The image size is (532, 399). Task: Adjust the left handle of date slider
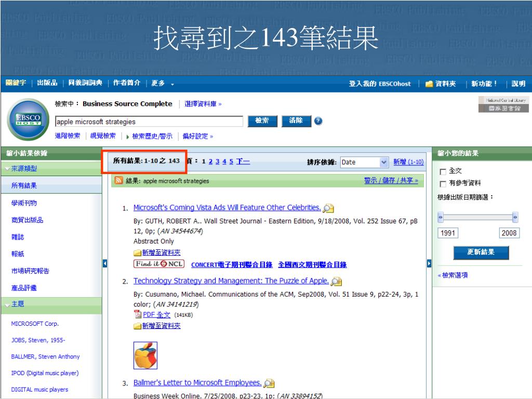pyautogui.click(x=441, y=217)
